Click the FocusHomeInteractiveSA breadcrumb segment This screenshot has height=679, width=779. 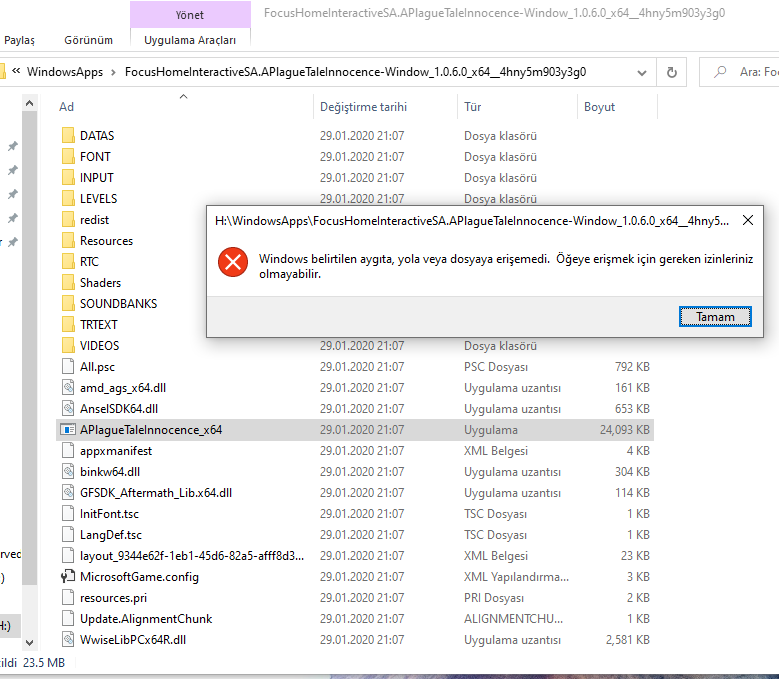355,72
